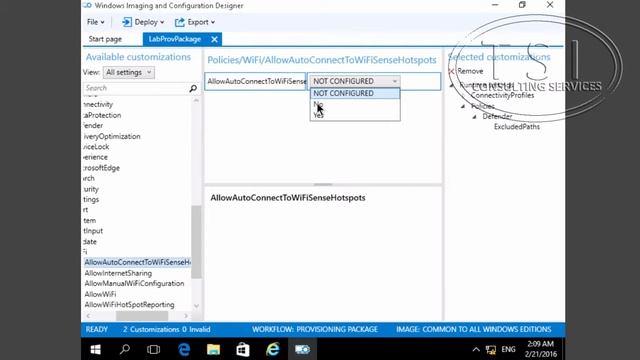Choose No in the dropdown list
640x360 pixels.
pos(355,104)
